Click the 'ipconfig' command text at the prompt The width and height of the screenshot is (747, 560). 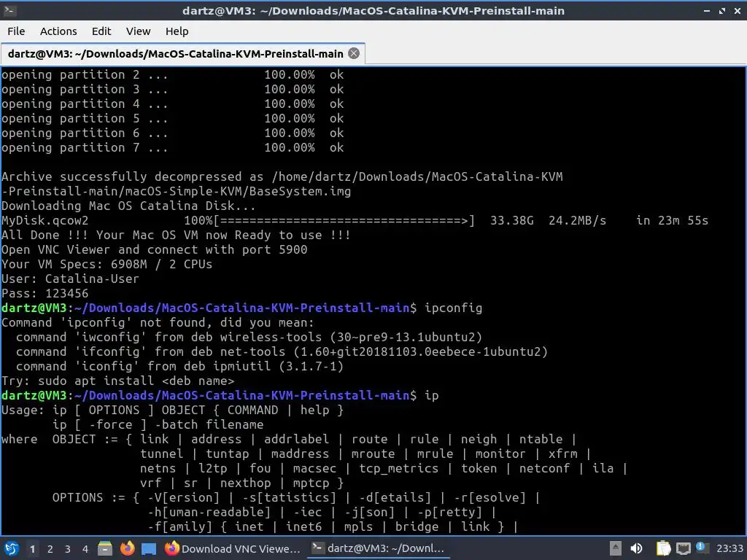pos(454,308)
